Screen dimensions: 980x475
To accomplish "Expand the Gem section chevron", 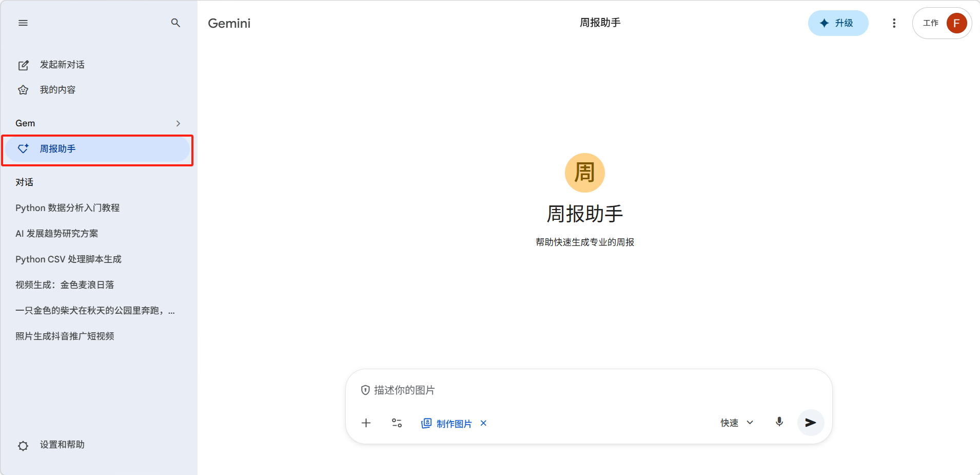I will tap(178, 123).
